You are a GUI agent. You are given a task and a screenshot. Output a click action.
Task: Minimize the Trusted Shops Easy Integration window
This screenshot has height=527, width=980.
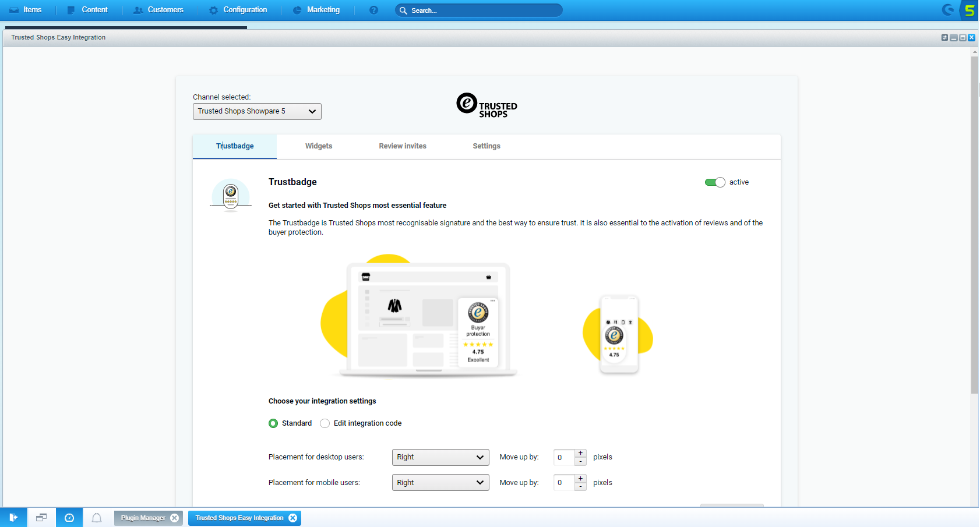(x=954, y=37)
